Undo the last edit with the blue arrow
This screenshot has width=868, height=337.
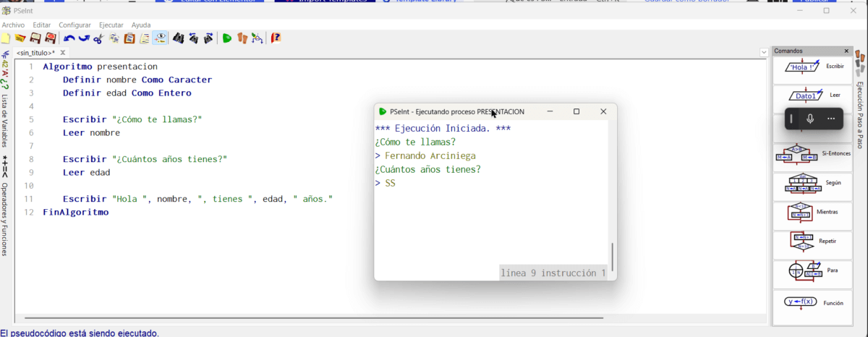pos(69,38)
